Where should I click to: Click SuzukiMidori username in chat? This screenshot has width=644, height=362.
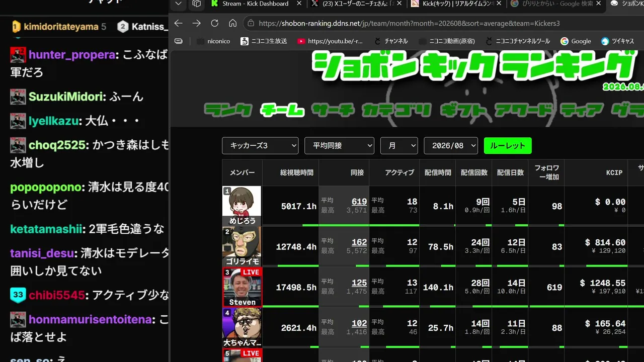coord(65,97)
